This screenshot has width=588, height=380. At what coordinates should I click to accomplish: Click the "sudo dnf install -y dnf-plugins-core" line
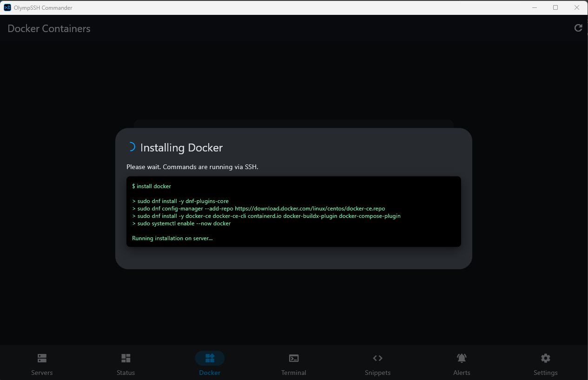pos(180,201)
